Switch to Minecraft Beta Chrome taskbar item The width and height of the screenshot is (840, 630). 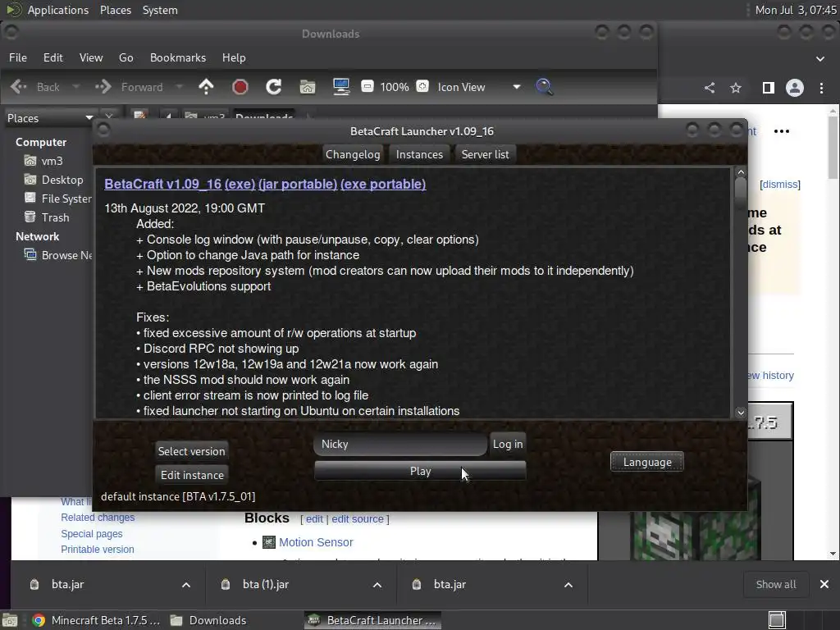click(96, 620)
